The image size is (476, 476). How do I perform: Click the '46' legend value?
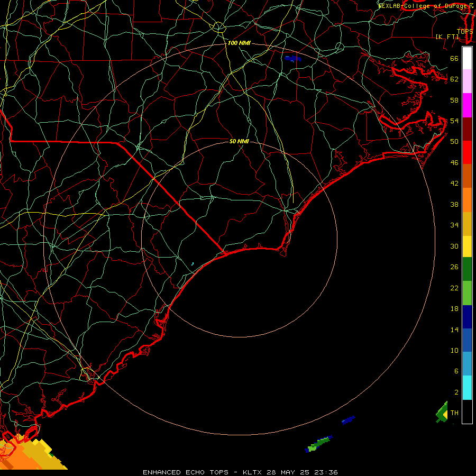(454, 163)
